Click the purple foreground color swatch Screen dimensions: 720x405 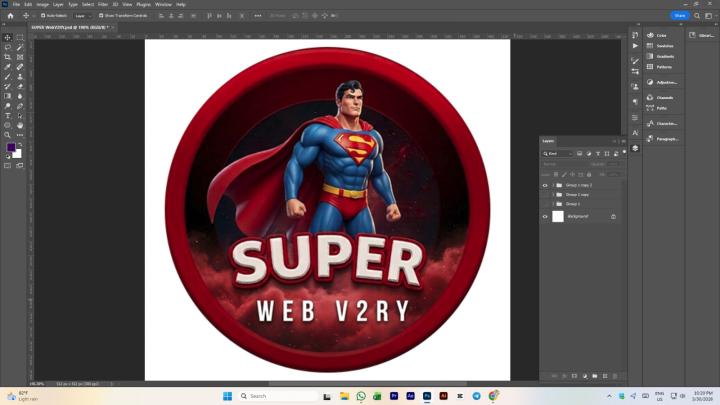pos(11,147)
